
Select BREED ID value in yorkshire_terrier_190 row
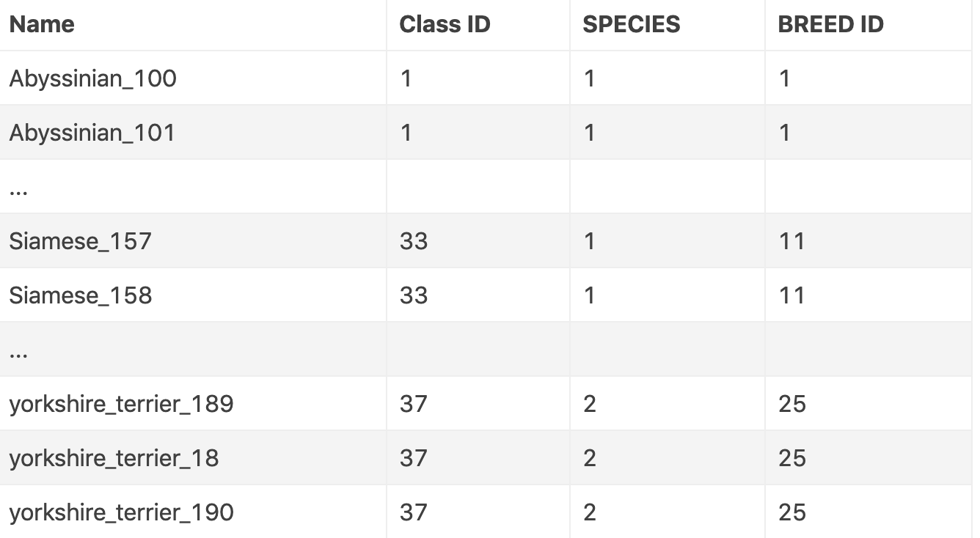click(x=791, y=512)
